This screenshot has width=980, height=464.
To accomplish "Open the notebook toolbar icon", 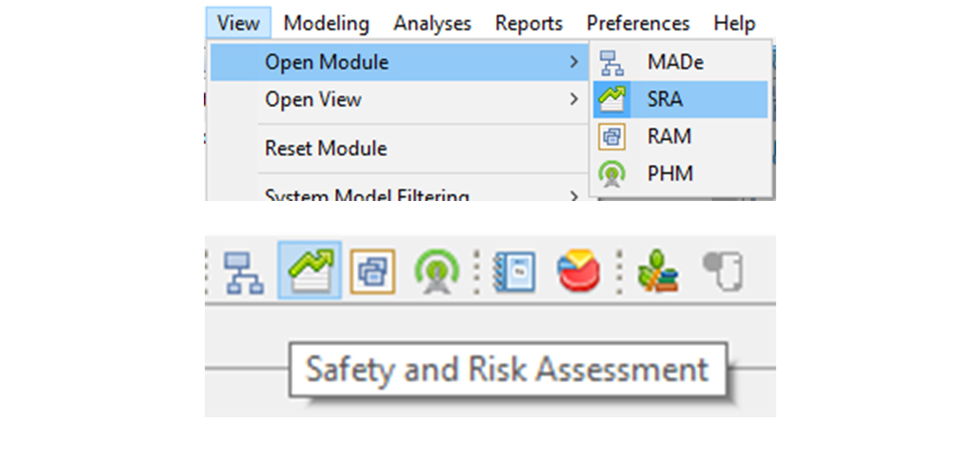I will pos(513,272).
